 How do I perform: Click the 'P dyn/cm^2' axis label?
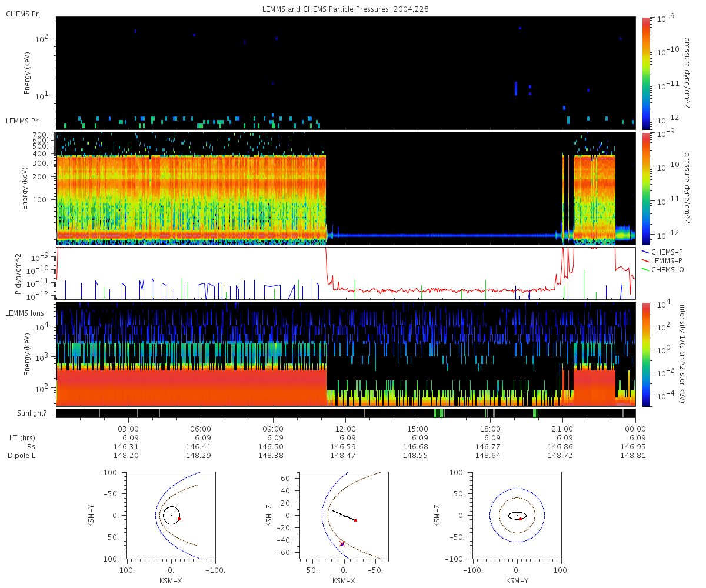[18, 273]
